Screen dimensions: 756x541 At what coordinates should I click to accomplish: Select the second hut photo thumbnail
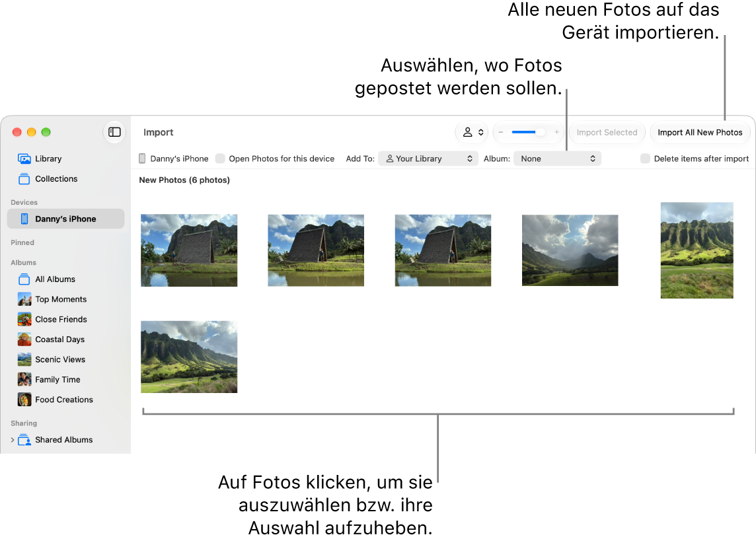(316, 250)
